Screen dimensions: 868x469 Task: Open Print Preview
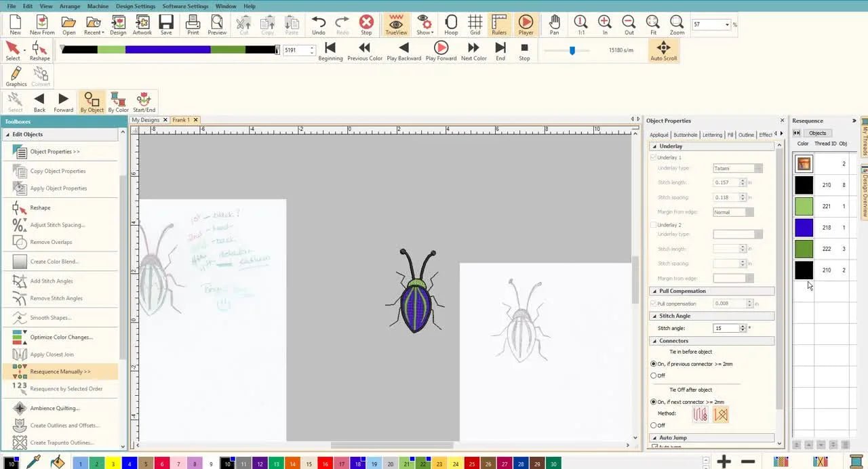[217, 25]
